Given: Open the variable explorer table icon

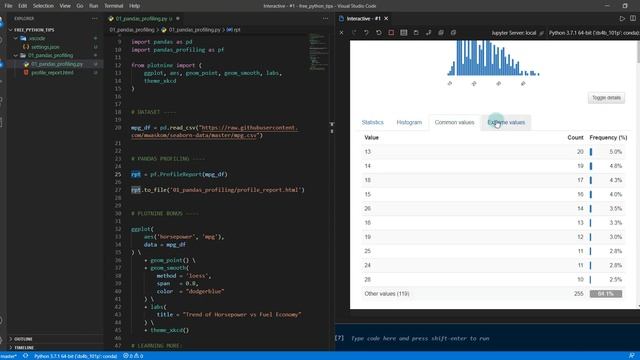Looking at the screenshot, I should pyautogui.click(x=404, y=33).
